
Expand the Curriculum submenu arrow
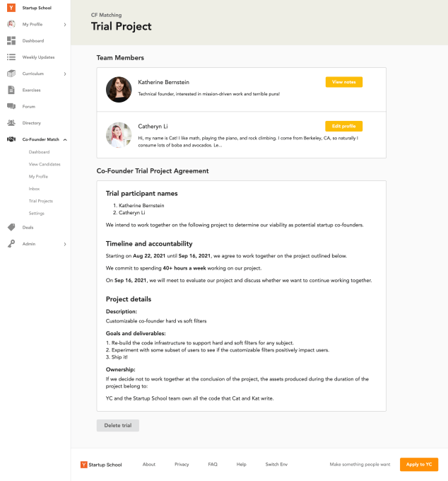point(65,74)
